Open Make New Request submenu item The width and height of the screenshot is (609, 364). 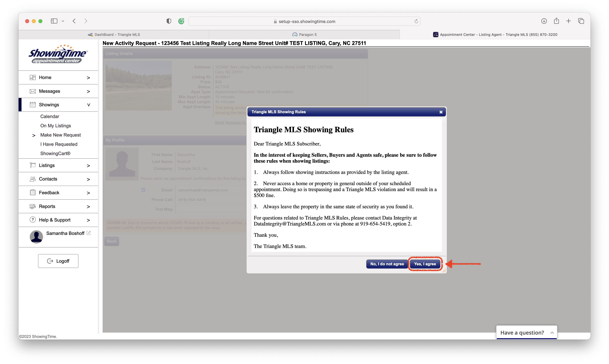60,135
